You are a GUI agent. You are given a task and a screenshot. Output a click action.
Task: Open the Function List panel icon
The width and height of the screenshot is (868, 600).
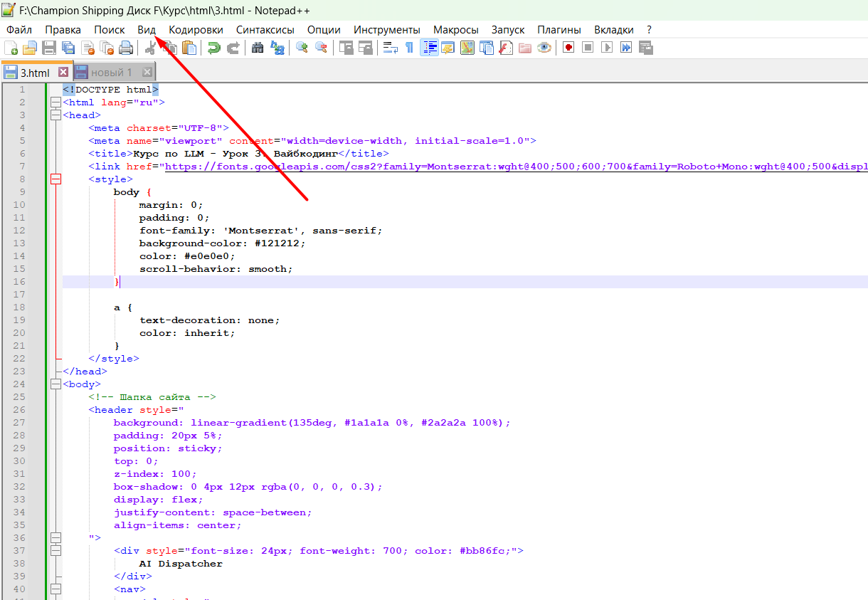point(506,48)
